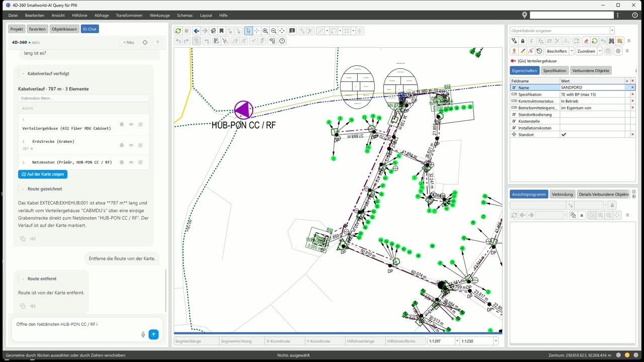Switch to the Favoriten tab
The image size is (644, 362).
pos(37,29)
